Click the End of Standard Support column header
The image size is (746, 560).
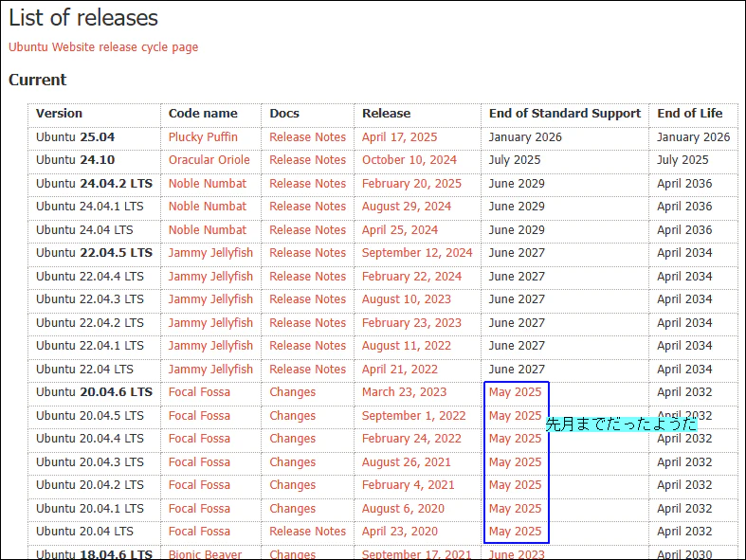click(565, 114)
